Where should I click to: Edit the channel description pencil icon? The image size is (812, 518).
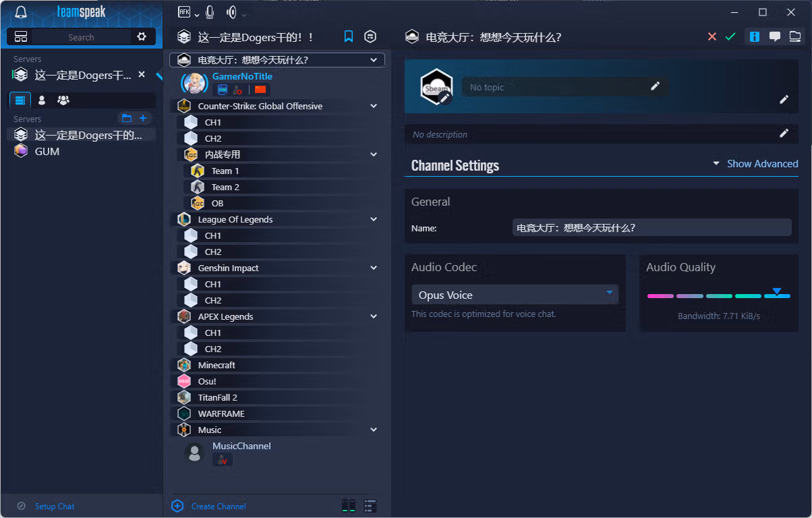(x=784, y=133)
